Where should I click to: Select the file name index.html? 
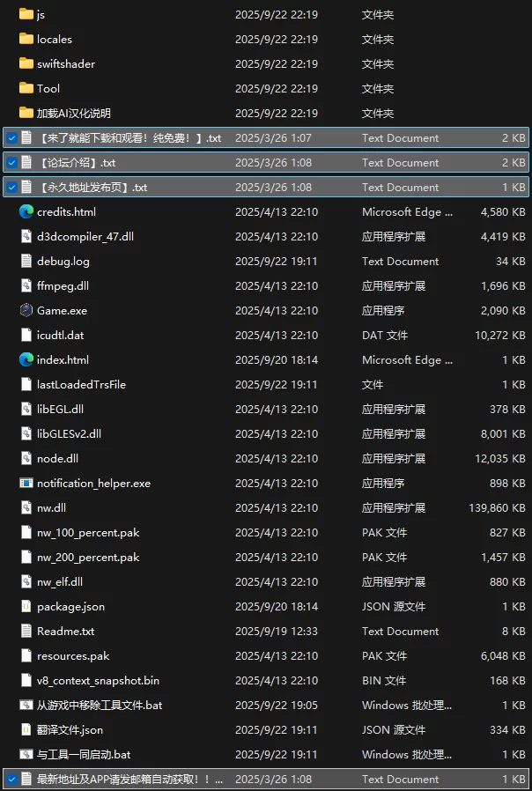[63, 359]
